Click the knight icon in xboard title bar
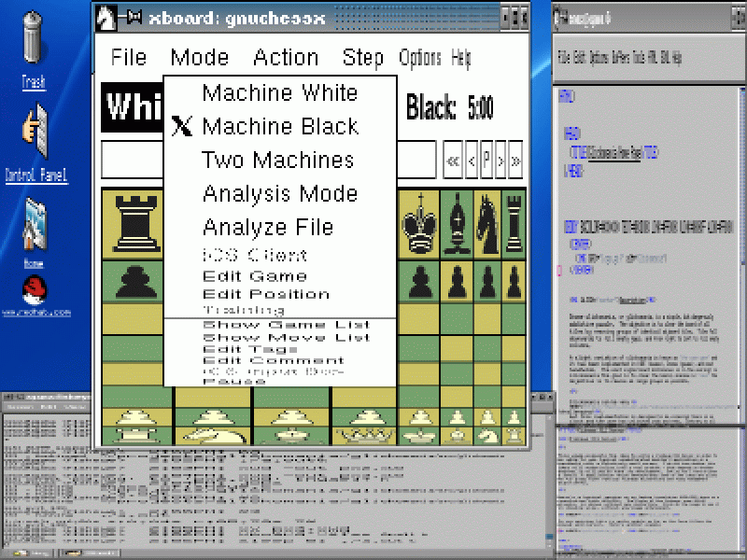 [x=107, y=16]
